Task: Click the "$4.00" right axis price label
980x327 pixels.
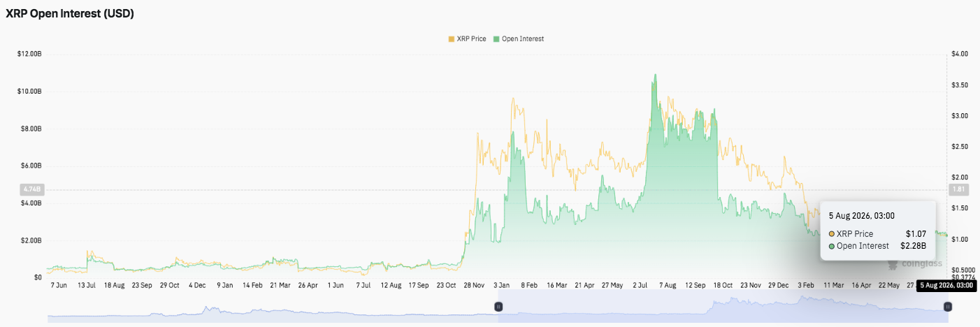Action: pos(959,54)
